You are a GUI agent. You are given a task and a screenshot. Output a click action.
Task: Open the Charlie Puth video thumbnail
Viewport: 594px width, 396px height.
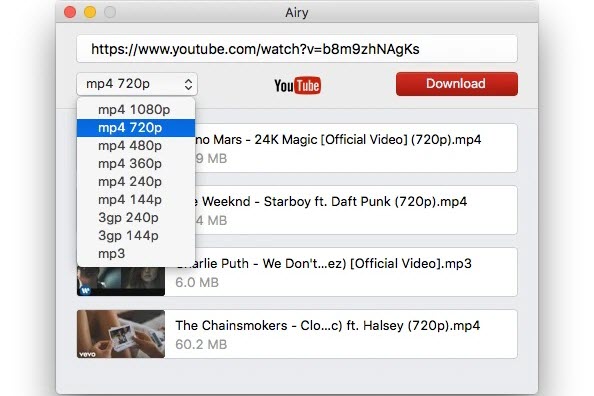(x=121, y=281)
